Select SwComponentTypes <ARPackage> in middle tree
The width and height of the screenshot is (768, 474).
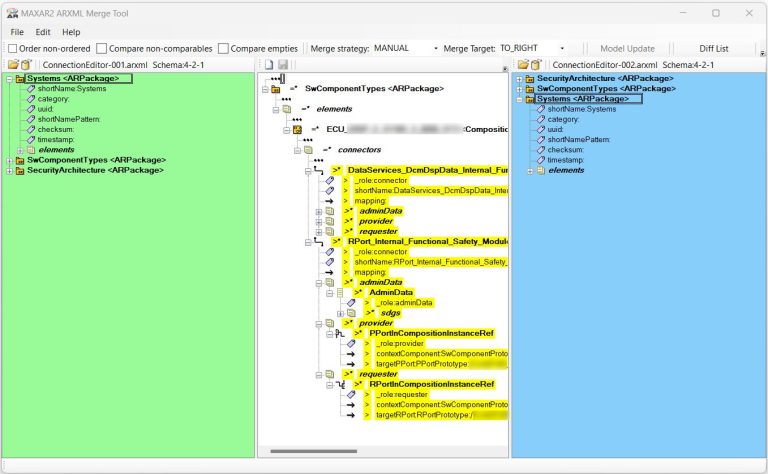374,89
